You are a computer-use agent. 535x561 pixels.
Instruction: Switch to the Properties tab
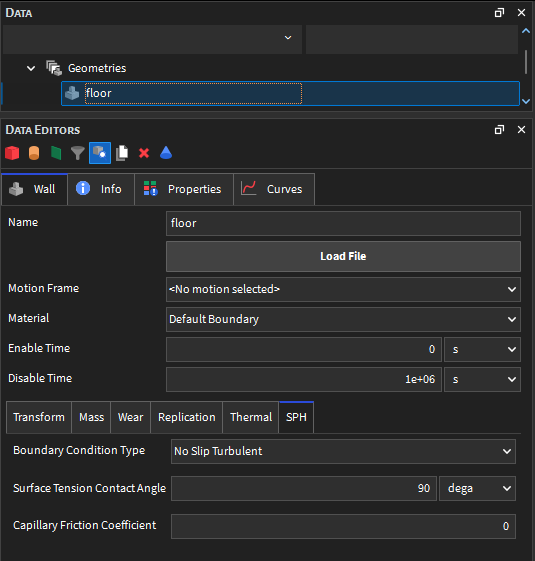tap(184, 189)
